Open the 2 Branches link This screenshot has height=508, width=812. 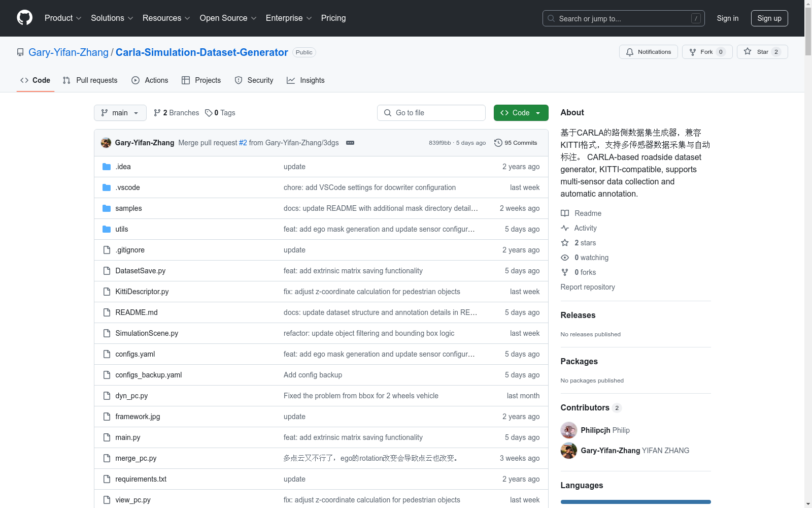[176, 113]
